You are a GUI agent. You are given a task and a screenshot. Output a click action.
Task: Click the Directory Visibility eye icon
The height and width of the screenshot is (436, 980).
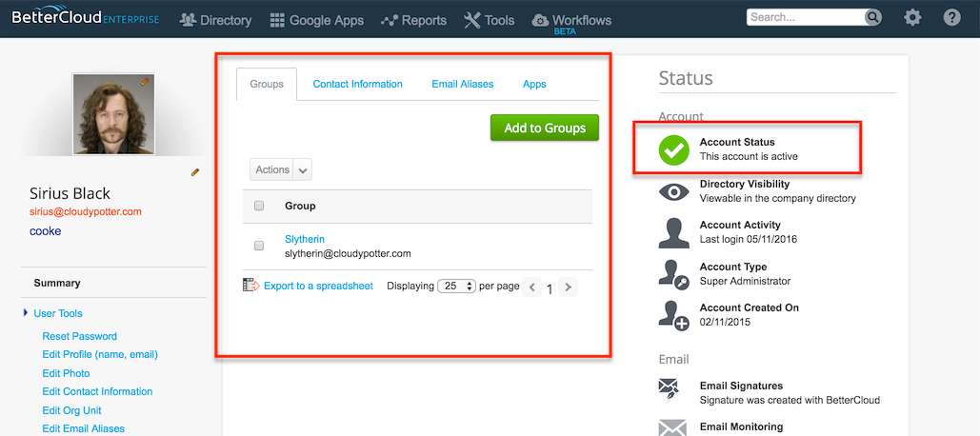pos(673,191)
